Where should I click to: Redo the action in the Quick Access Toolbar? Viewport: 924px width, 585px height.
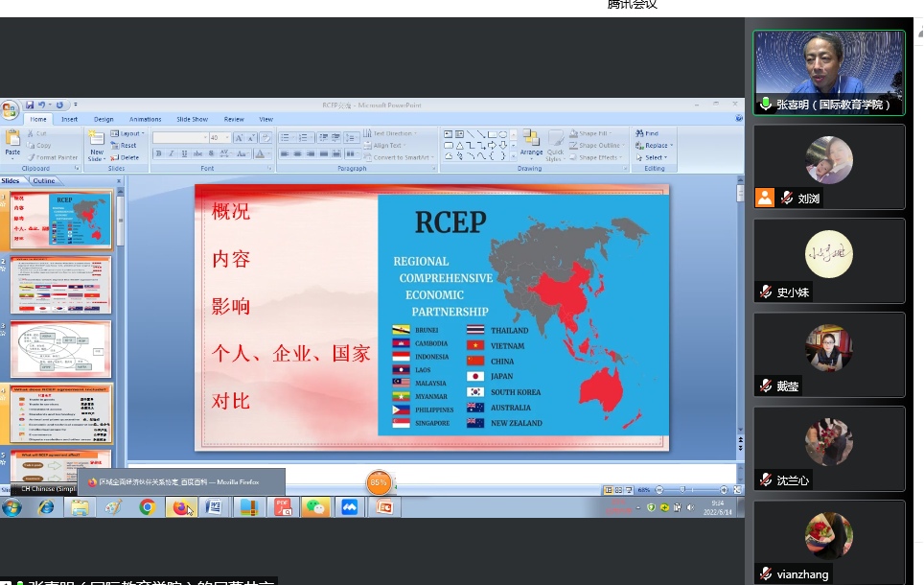[x=59, y=105]
